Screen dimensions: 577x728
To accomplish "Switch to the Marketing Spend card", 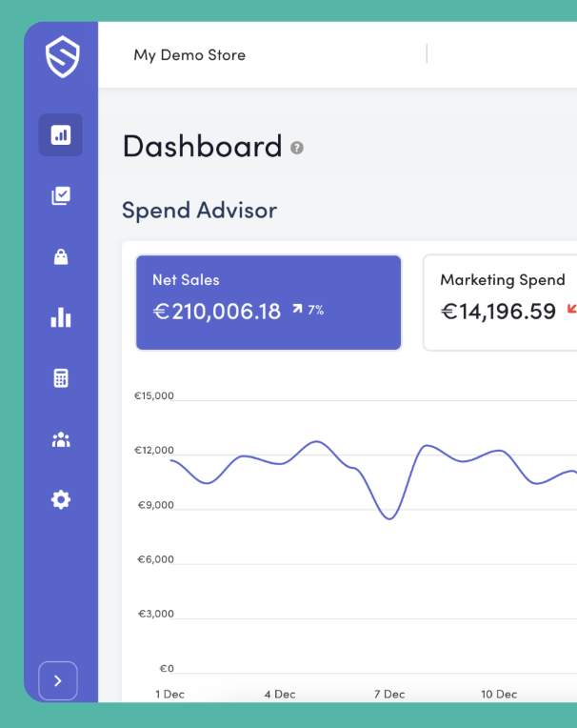I will point(500,302).
